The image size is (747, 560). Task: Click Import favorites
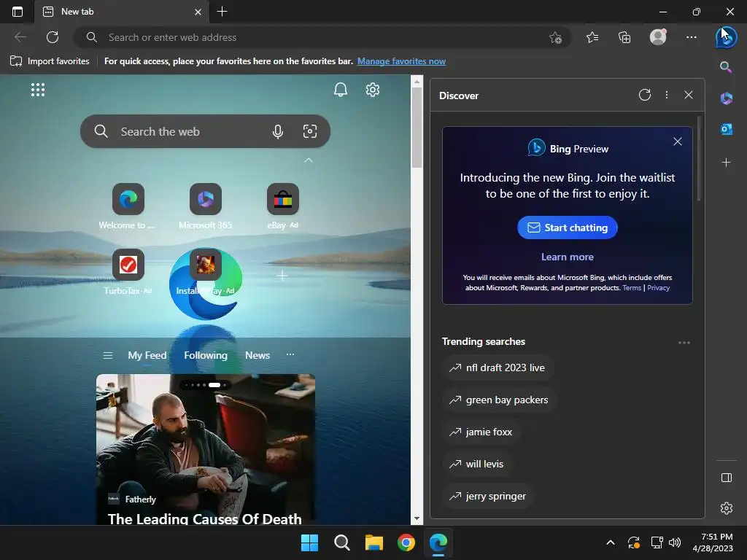tap(50, 61)
